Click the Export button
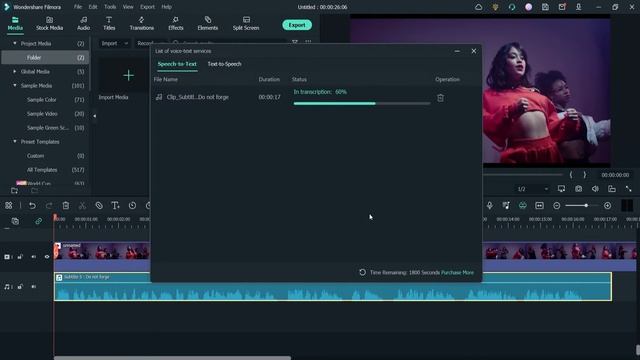The height and width of the screenshot is (360, 640). (297, 25)
